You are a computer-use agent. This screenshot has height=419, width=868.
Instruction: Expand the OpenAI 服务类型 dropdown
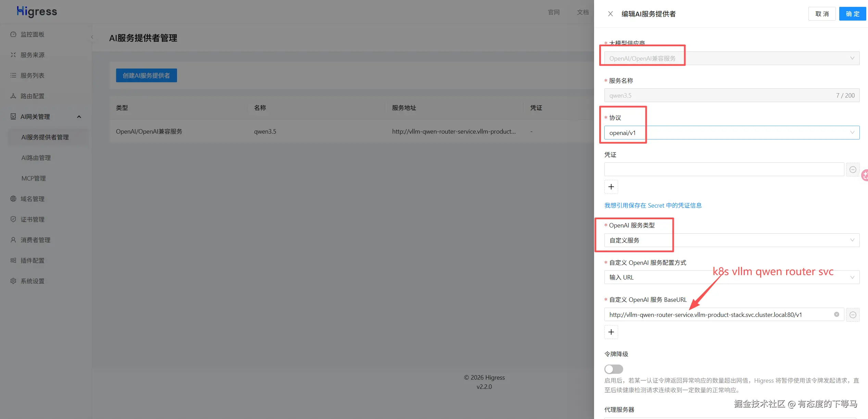(x=731, y=240)
